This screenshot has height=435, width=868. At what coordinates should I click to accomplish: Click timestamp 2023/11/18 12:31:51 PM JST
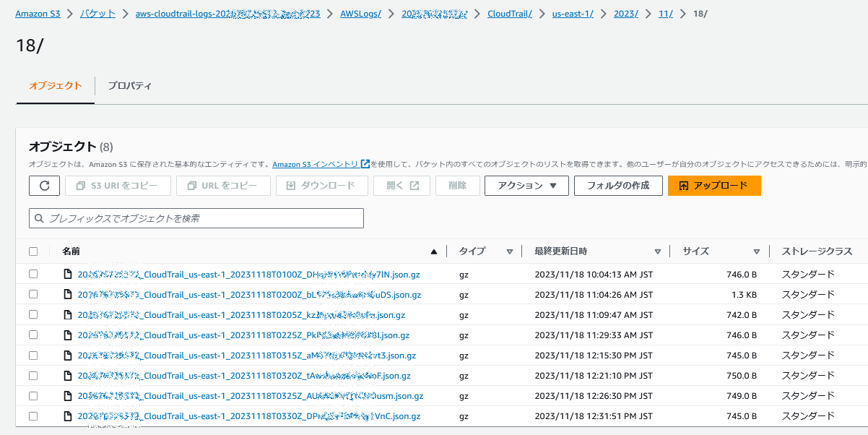(594, 416)
